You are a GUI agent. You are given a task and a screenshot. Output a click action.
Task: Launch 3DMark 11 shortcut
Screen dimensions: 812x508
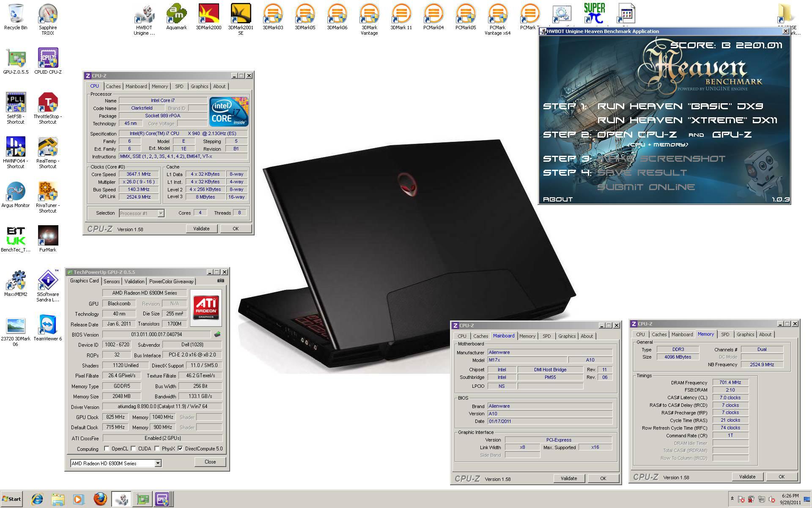pos(401,17)
